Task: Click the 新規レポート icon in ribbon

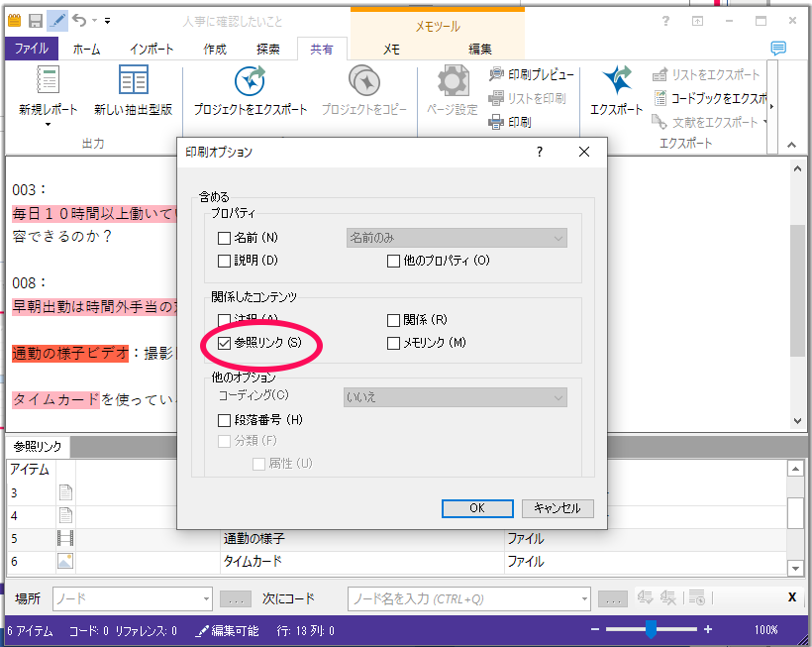Action: pyautogui.click(x=47, y=80)
